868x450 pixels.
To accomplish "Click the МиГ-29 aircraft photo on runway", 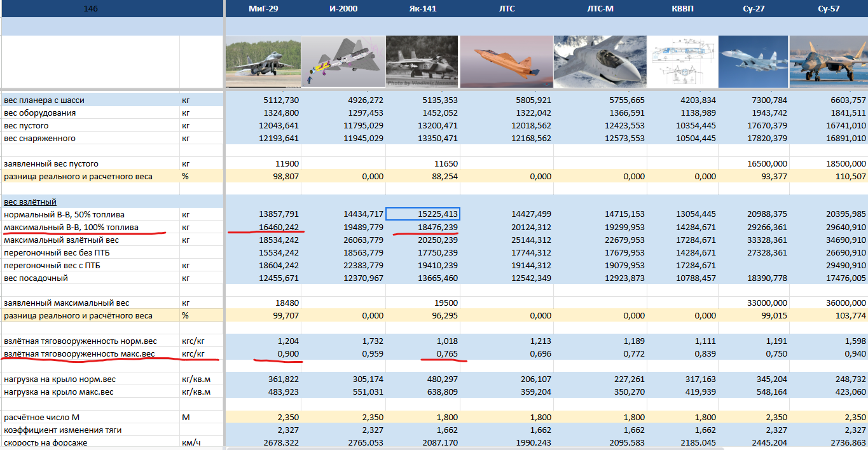I will click(x=263, y=62).
